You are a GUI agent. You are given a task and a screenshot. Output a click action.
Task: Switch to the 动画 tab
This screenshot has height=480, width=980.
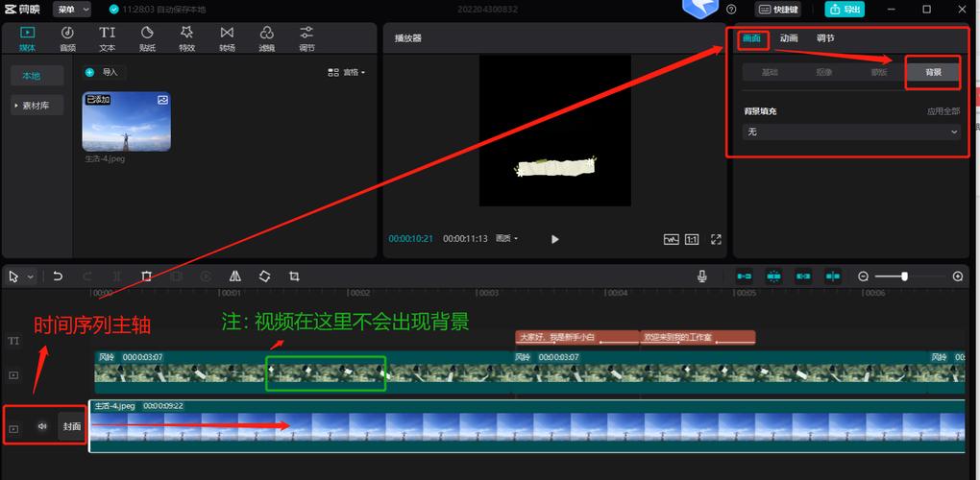click(789, 38)
